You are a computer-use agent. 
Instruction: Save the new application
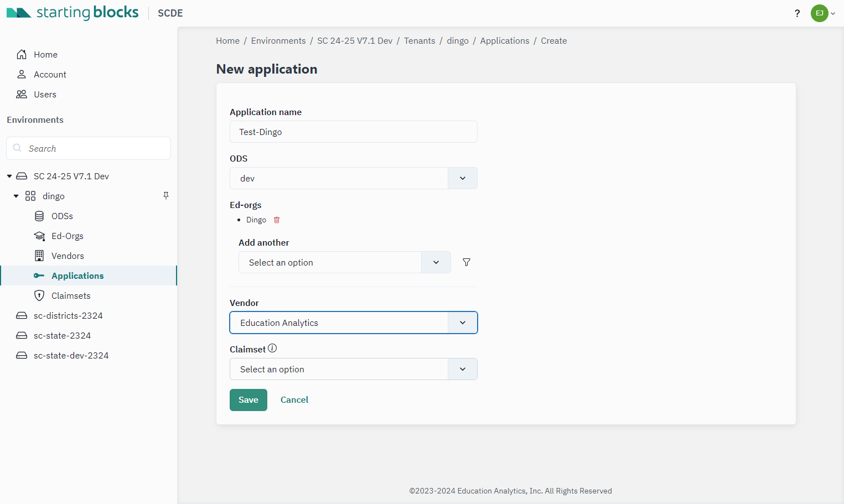pos(248,400)
